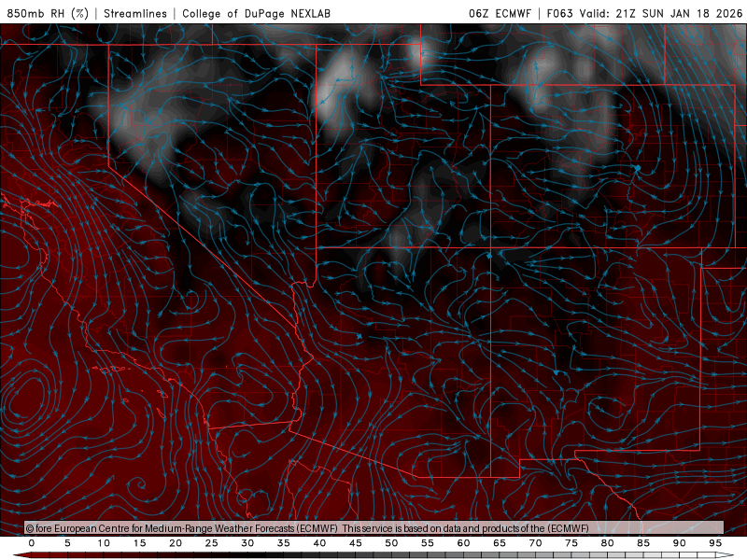Viewport: 747px width, 560px height.
Task: Click the "Valid: 21Z SUN JAN 18 2026" text
Action: 661,13
